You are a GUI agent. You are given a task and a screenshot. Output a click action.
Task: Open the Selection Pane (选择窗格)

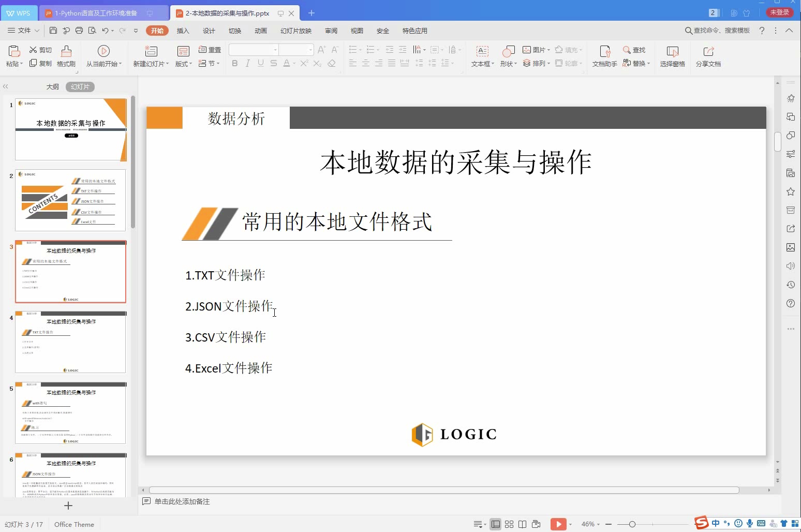(x=672, y=56)
